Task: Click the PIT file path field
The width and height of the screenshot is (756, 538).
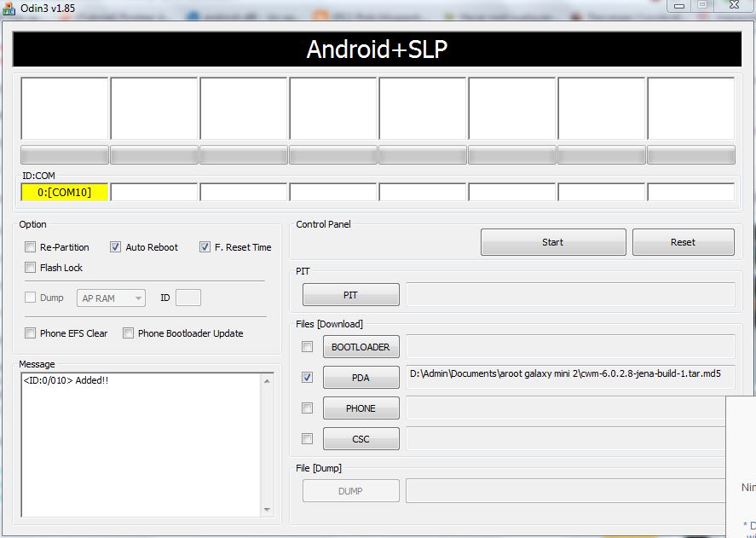Action: click(x=570, y=295)
